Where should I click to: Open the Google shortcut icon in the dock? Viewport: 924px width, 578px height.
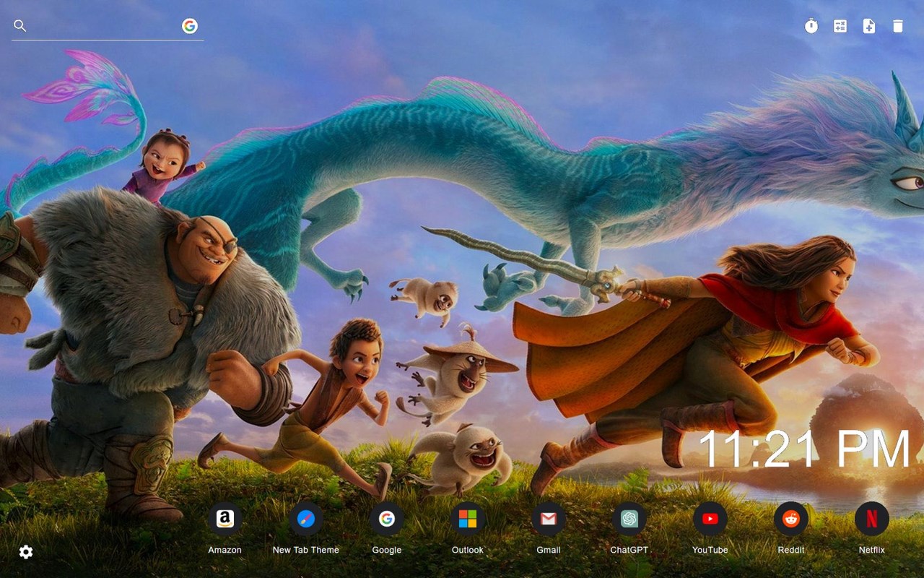click(x=387, y=519)
